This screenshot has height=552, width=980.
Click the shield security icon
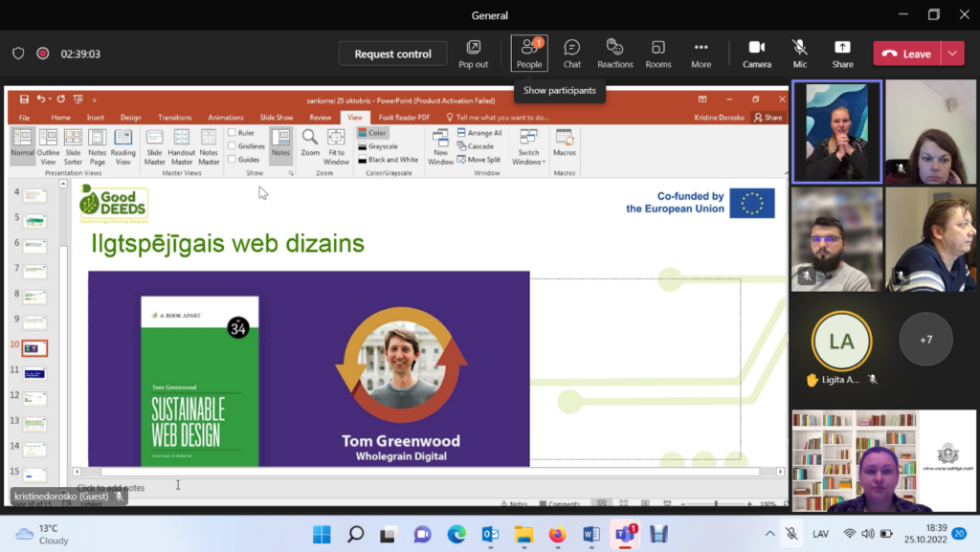(18, 54)
